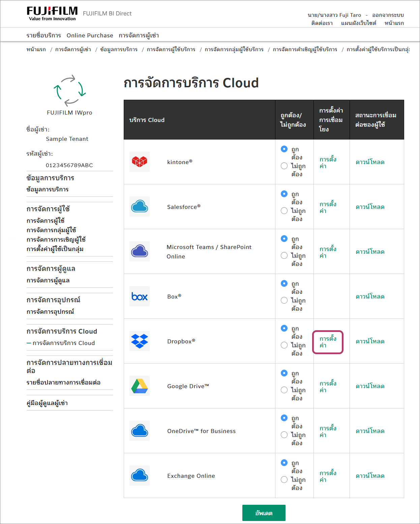
Task: Mark Google Drive as ถูกต้อง
Action: pos(284,373)
